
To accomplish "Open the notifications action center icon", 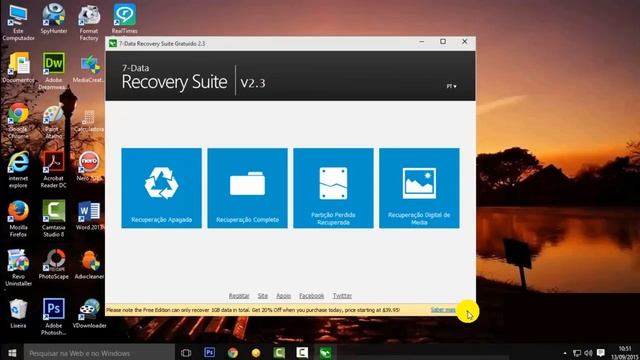I will 600,353.
